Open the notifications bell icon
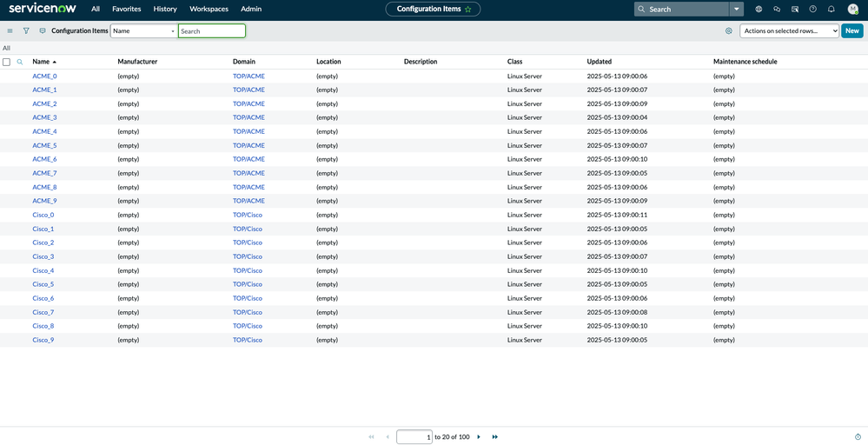 831,9
